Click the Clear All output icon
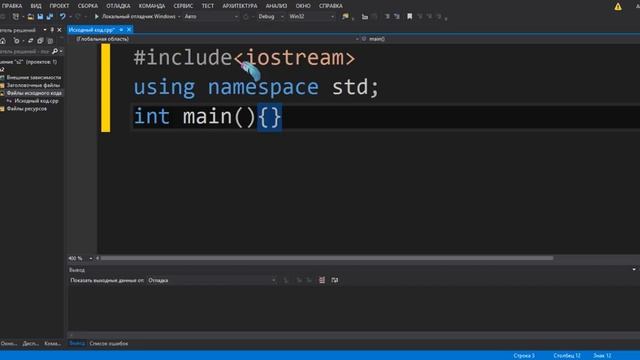640x360 pixels. point(322,280)
